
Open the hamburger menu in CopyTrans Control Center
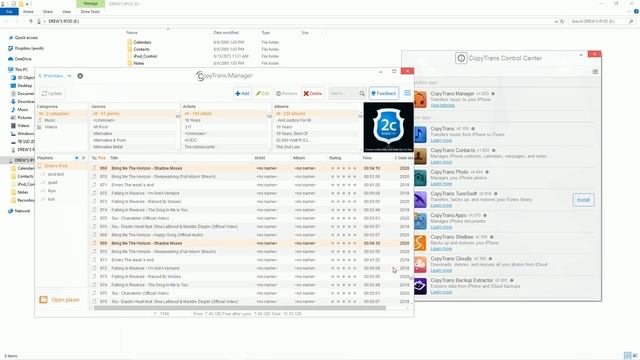coord(595,71)
